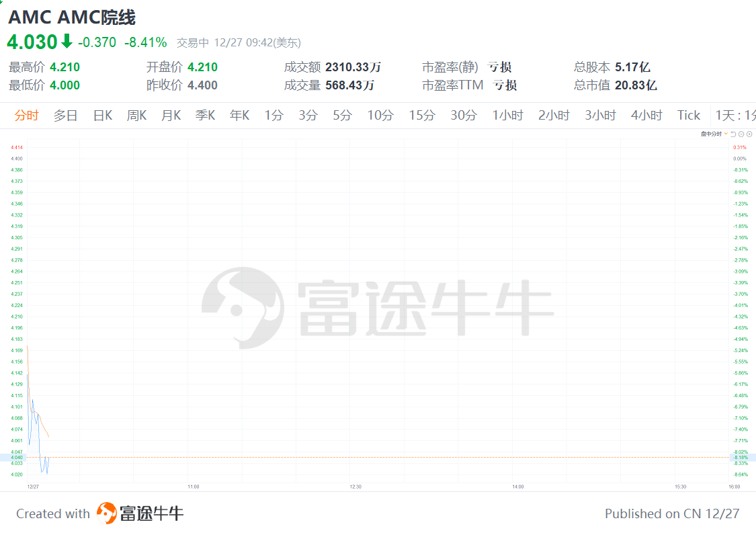The height and width of the screenshot is (535, 756).
Task: Zoom out the chart with minus icon
Action: click(x=741, y=134)
